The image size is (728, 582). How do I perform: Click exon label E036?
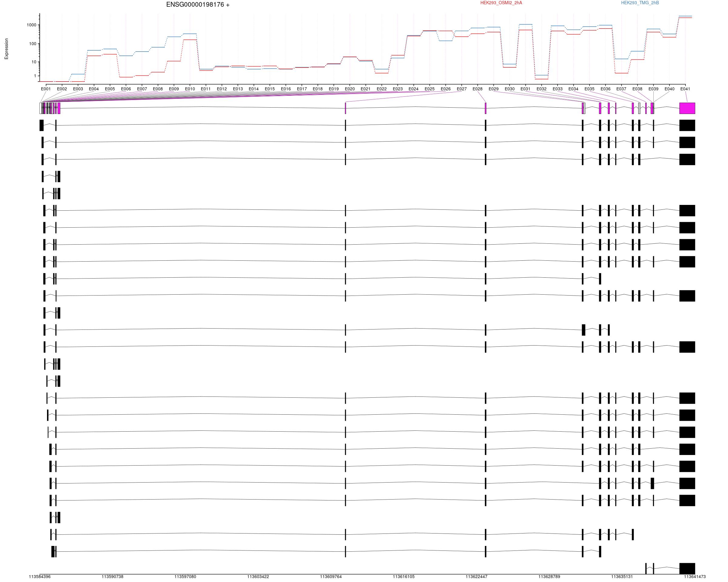pos(605,89)
